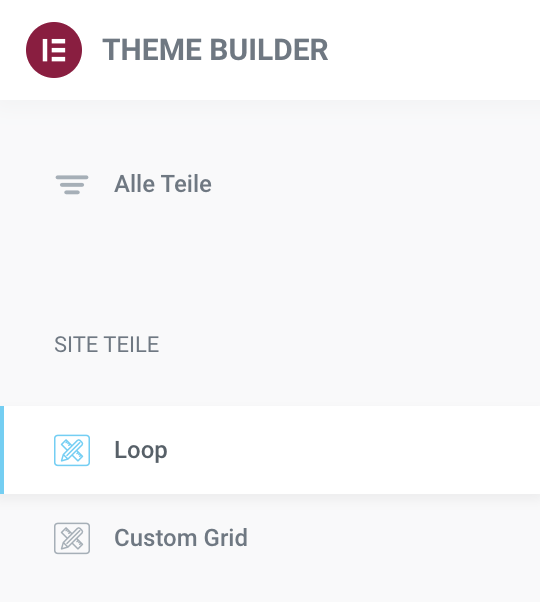Click the word Teile in Alle Teile
The height and width of the screenshot is (602, 540).
click(x=186, y=184)
